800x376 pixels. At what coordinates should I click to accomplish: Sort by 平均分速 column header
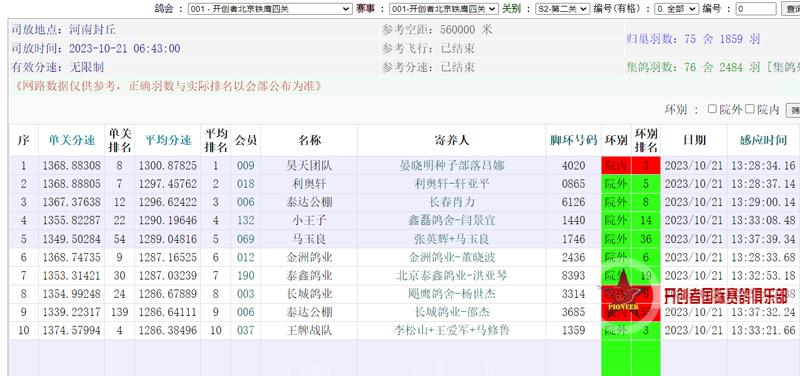[168, 140]
